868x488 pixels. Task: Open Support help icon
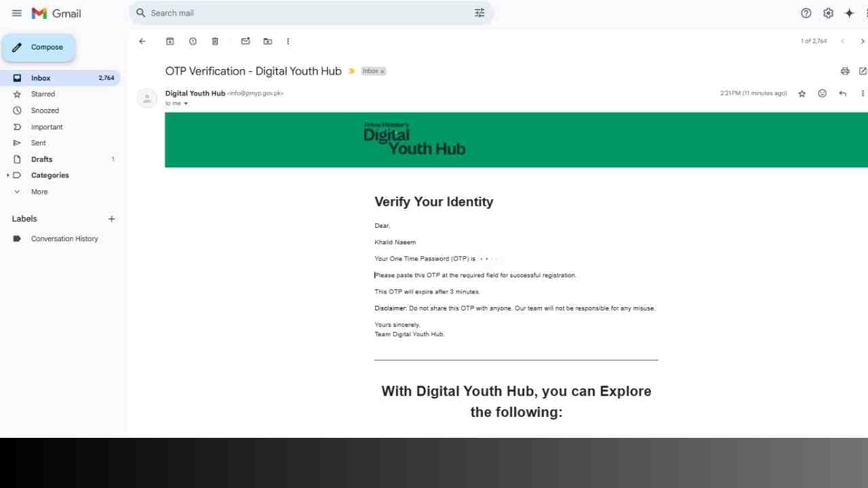click(806, 13)
